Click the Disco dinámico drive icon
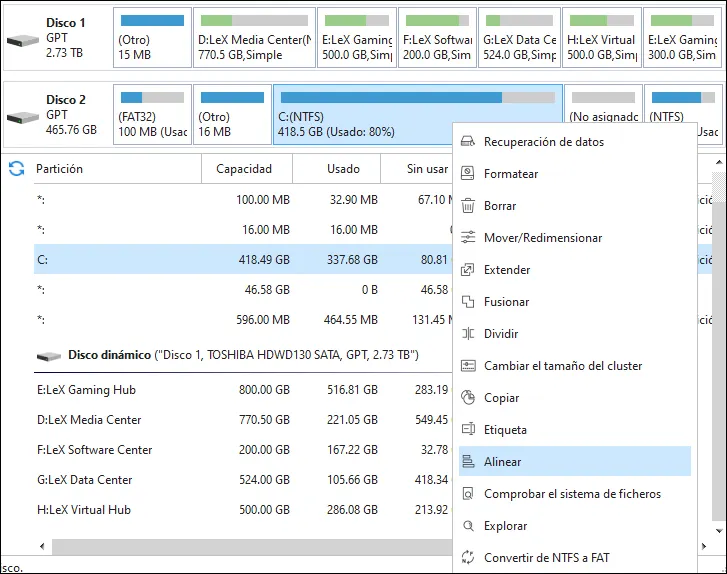The height and width of the screenshot is (574, 727). 49,356
